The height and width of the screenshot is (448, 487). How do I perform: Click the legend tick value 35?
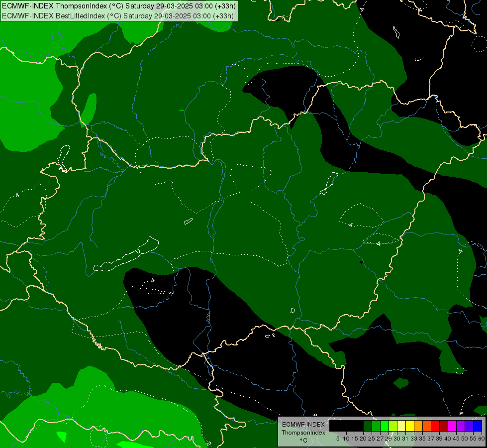tap(422, 439)
